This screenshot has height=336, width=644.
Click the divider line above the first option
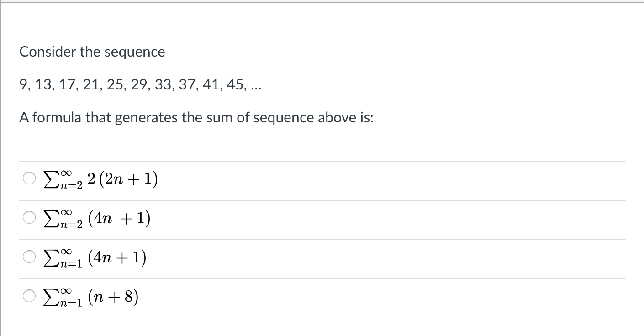[x=320, y=161]
